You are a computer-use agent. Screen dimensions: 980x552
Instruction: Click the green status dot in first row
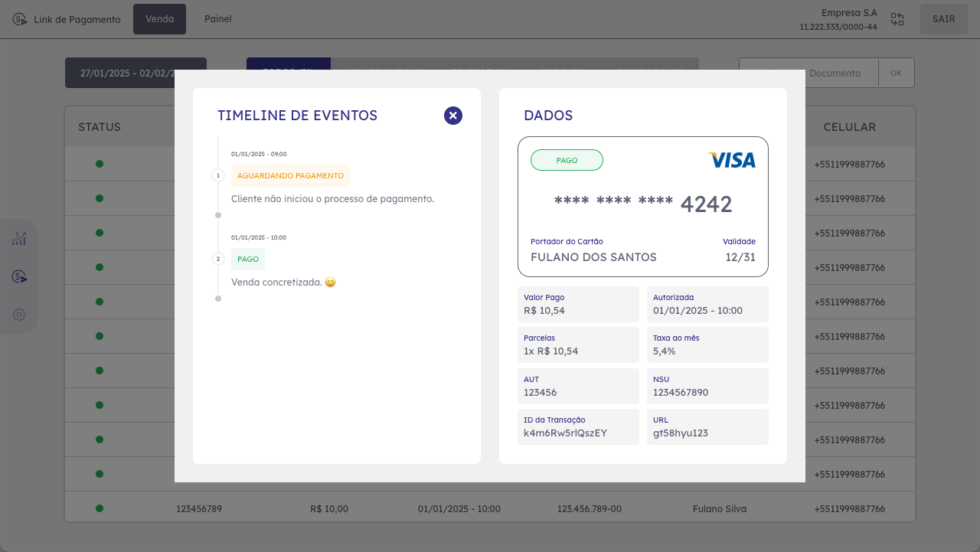pos(100,164)
